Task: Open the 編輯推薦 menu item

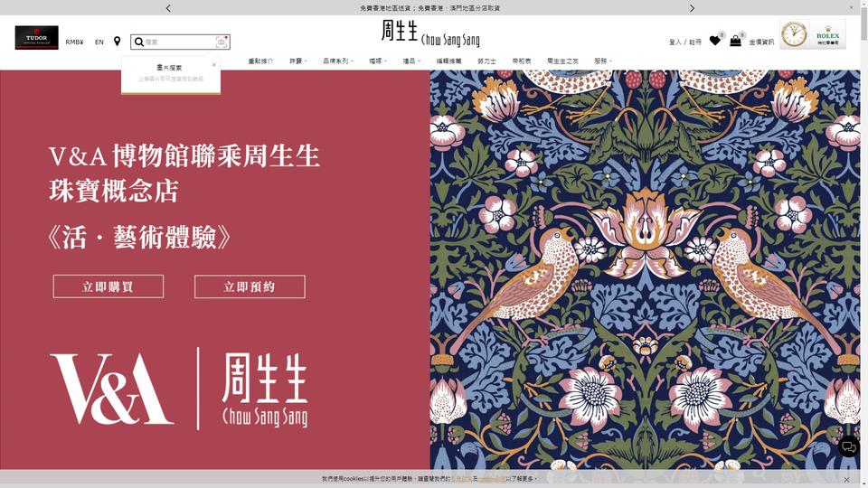Action: coord(449,61)
